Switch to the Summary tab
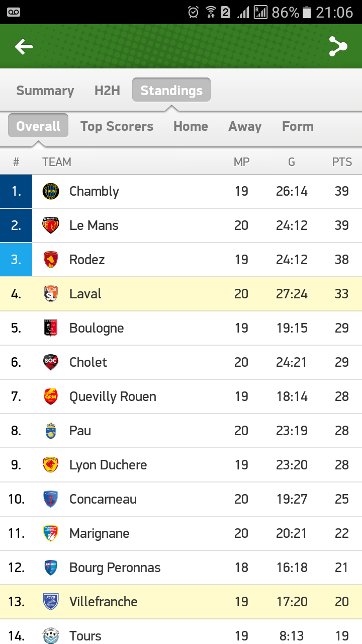Image resolution: width=362 pixels, height=644 pixels. [x=45, y=91]
